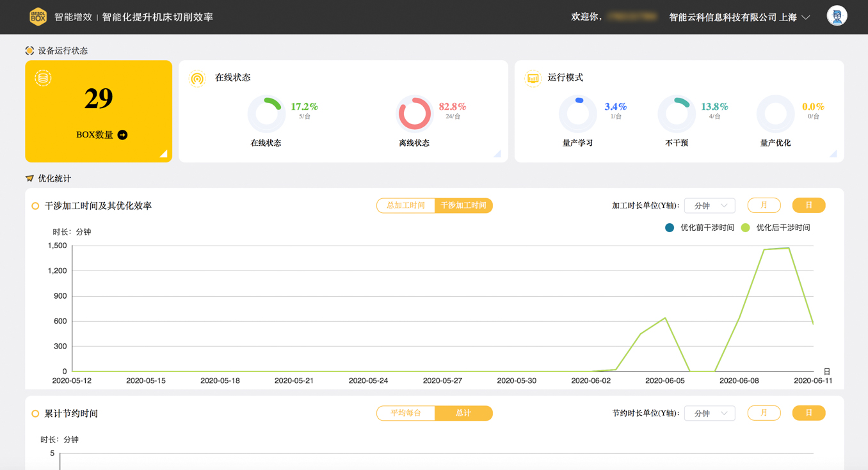Image resolution: width=868 pixels, height=470 pixels.
Task: Click the chart line peak near 2020-06-10
Action: [789, 248]
